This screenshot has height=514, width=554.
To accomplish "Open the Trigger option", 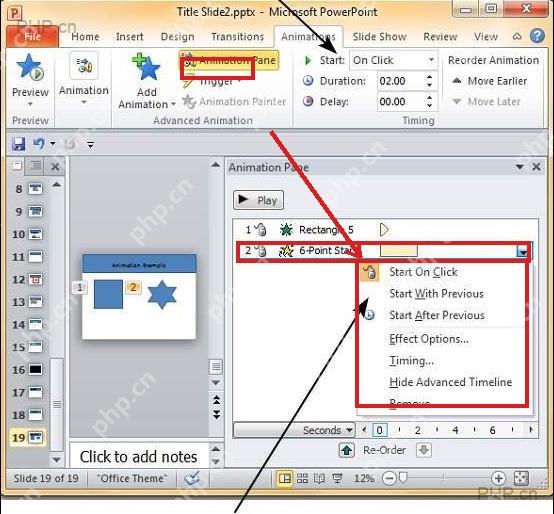I will tap(211, 82).
